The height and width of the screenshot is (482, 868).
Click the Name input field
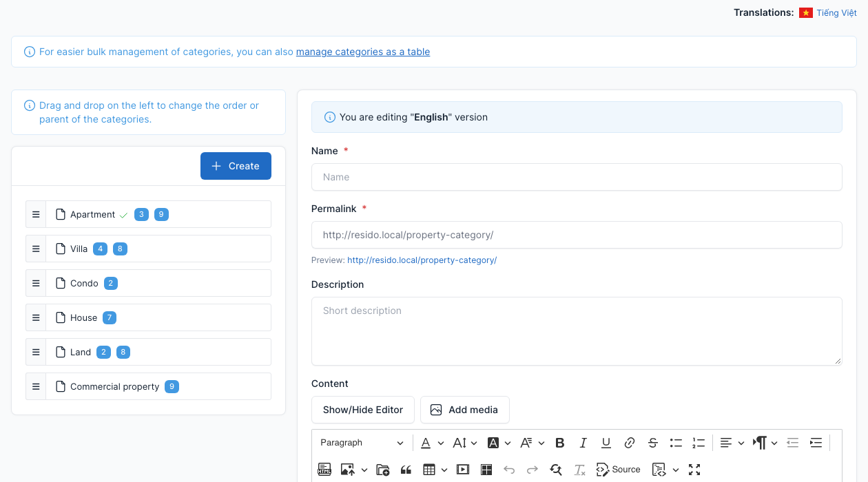(x=577, y=177)
